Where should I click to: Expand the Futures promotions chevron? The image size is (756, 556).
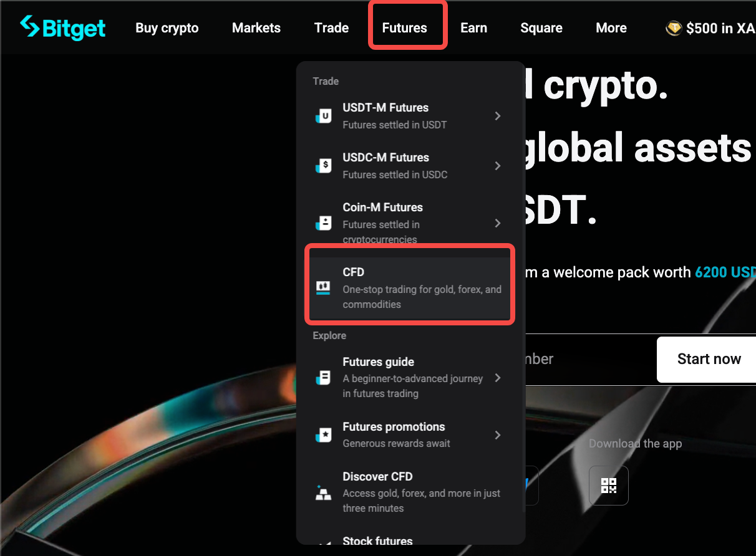497,434
